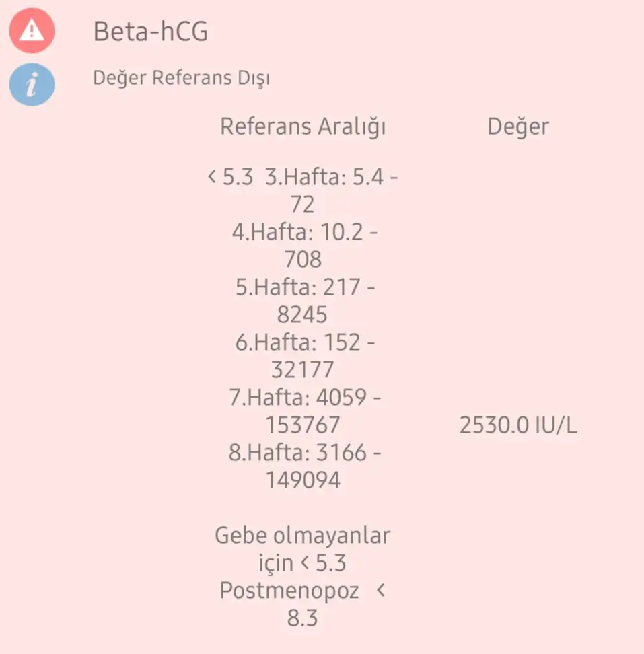This screenshot has width=644, height=654.
Task: Click the 32177 upper limit number
Action: click(x=303, y=370)
